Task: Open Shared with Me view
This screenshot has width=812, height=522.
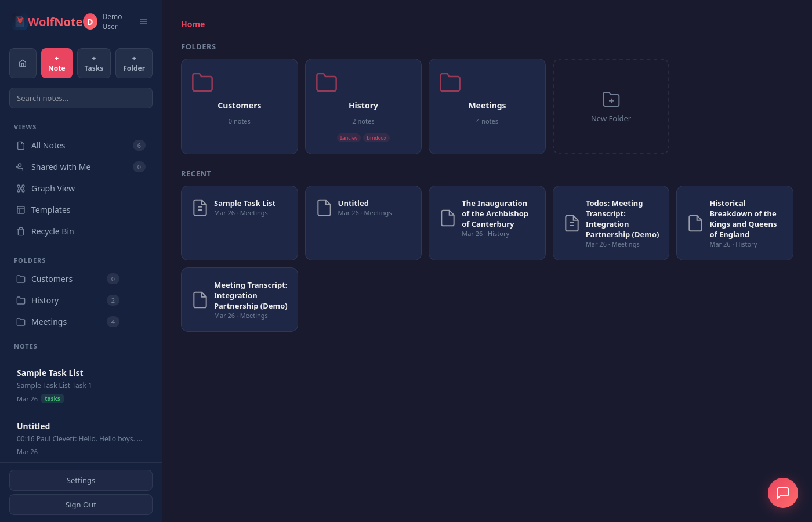Action: click(81, 167)
